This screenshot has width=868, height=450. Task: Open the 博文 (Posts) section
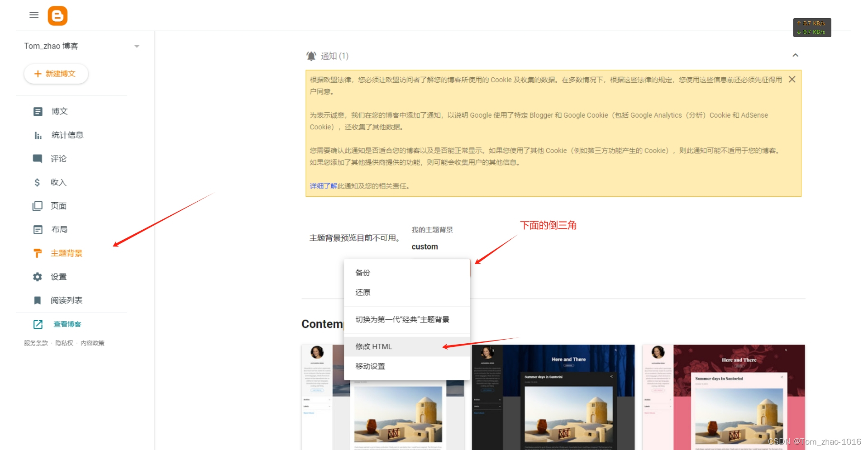tap(59, 111)
